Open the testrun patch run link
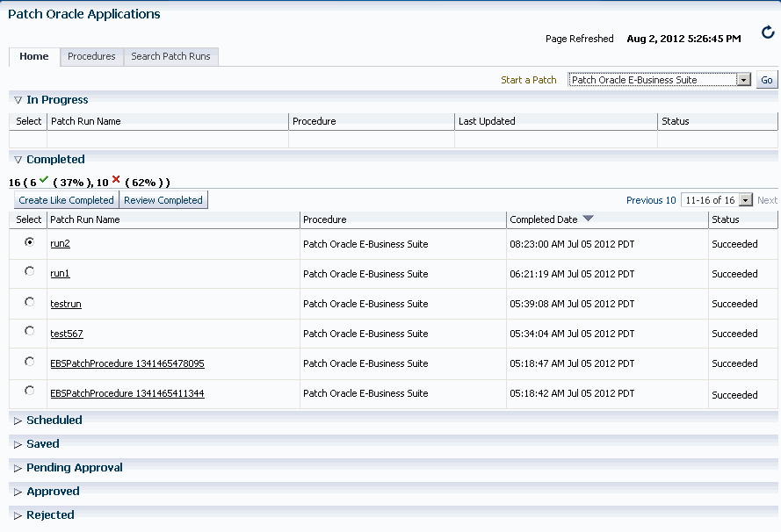781x532 pixels. 66,304
